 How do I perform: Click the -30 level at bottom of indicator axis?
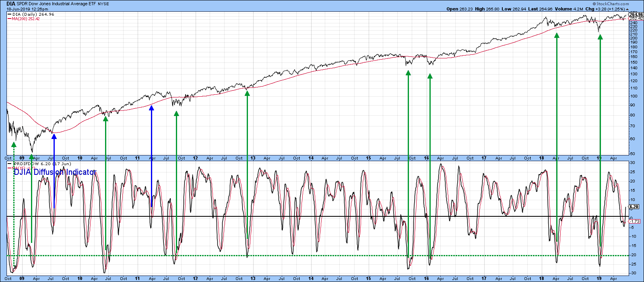pos(633,274)
